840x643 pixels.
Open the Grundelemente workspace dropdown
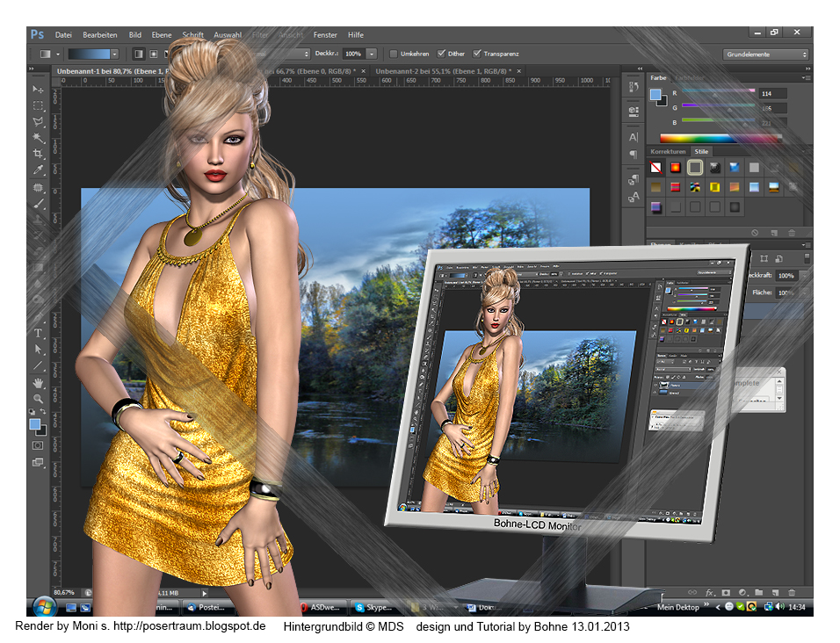click(766, 54)
